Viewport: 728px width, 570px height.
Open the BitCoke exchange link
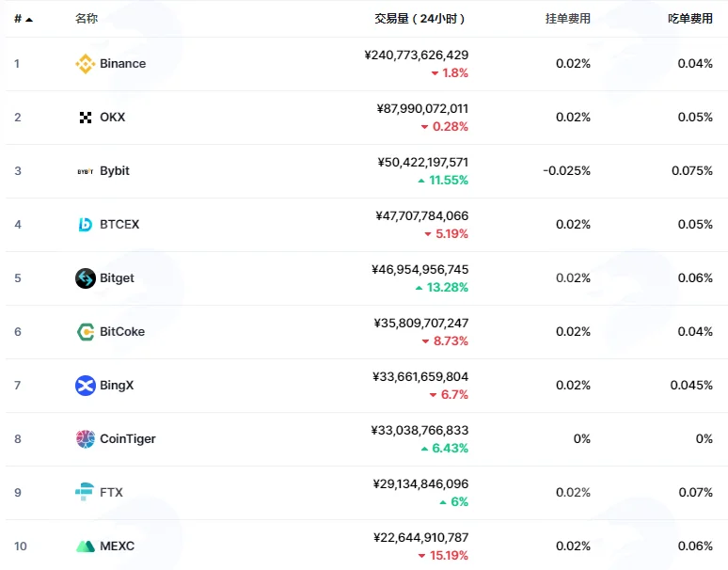pyautogui.click(x=122, y=331)
